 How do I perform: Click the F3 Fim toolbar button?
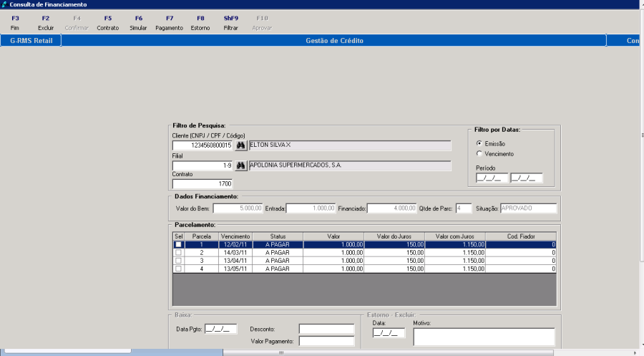click(x=15, y=22)
